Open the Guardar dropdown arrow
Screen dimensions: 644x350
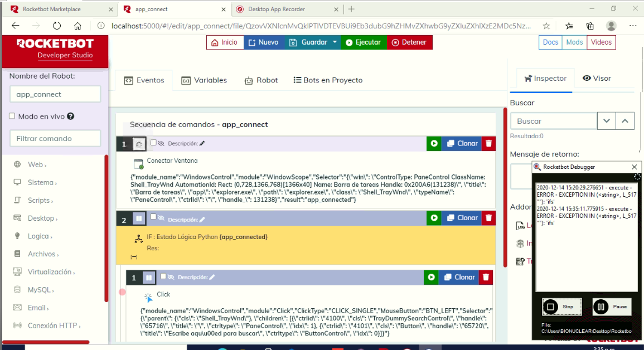pos(335,42)
